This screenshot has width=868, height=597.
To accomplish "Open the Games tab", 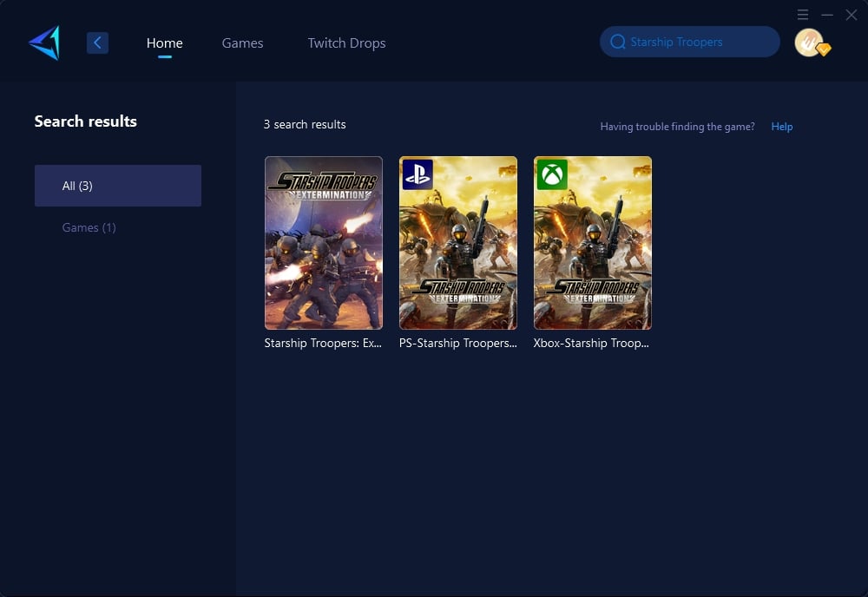I will pos(242,43).
